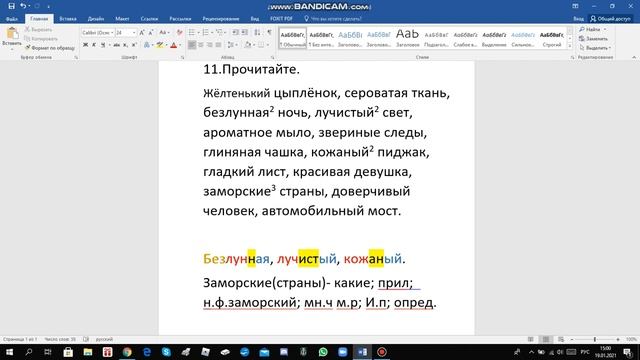Toggle underline formatting (Ч)
Screen dimensions: 640x360
(x=103, y=45)
